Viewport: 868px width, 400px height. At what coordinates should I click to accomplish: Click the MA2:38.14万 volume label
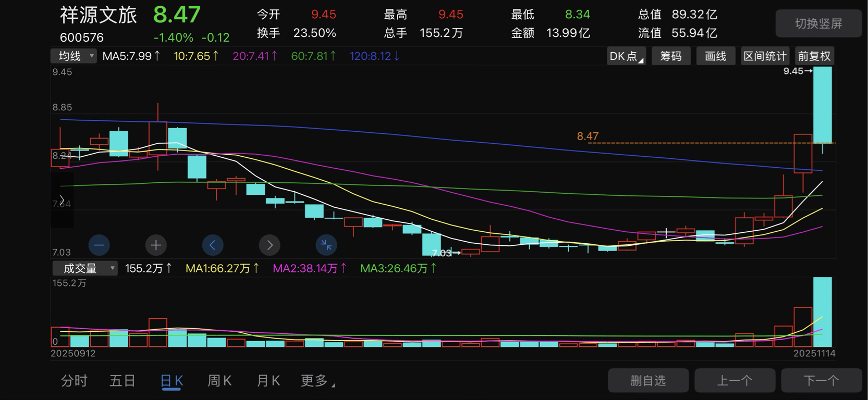pos(310,268)
